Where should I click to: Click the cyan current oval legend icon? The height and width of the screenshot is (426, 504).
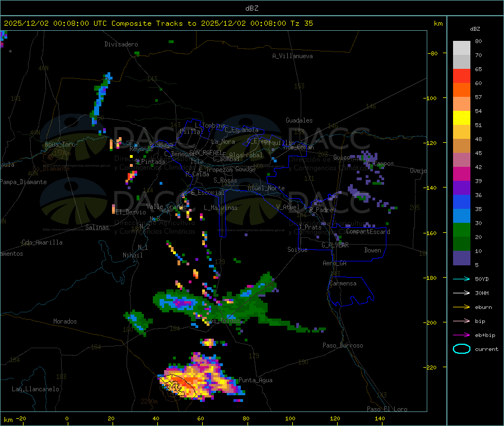pyautogui.click(x=461, y=349)
